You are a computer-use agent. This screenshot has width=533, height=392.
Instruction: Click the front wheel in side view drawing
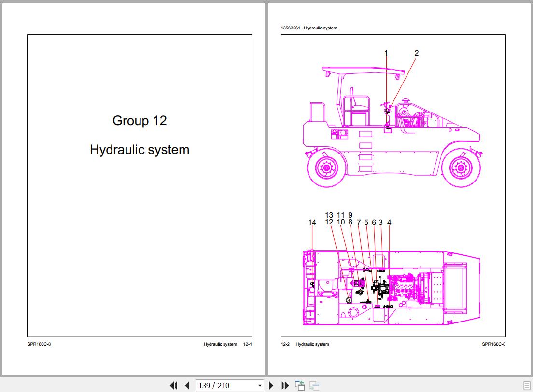461,168
